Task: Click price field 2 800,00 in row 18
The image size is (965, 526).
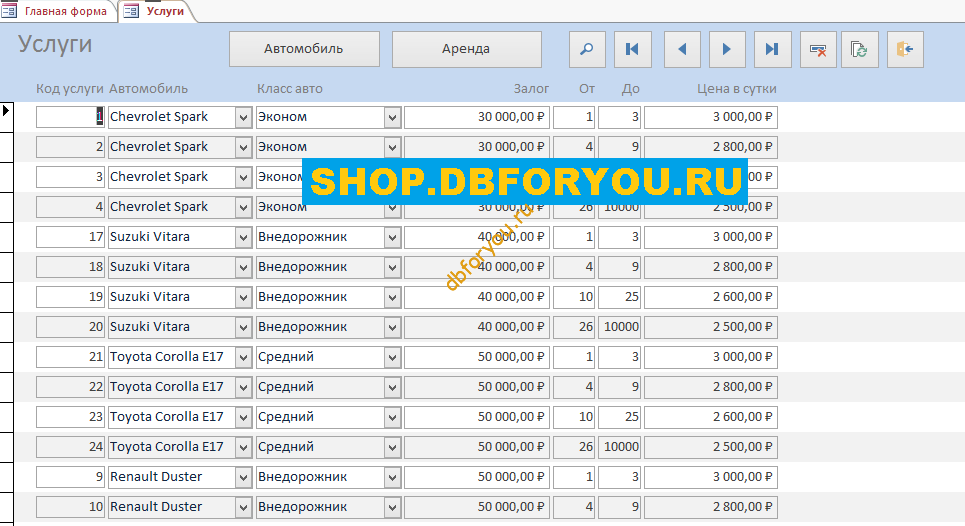Action: coord(711,267)
